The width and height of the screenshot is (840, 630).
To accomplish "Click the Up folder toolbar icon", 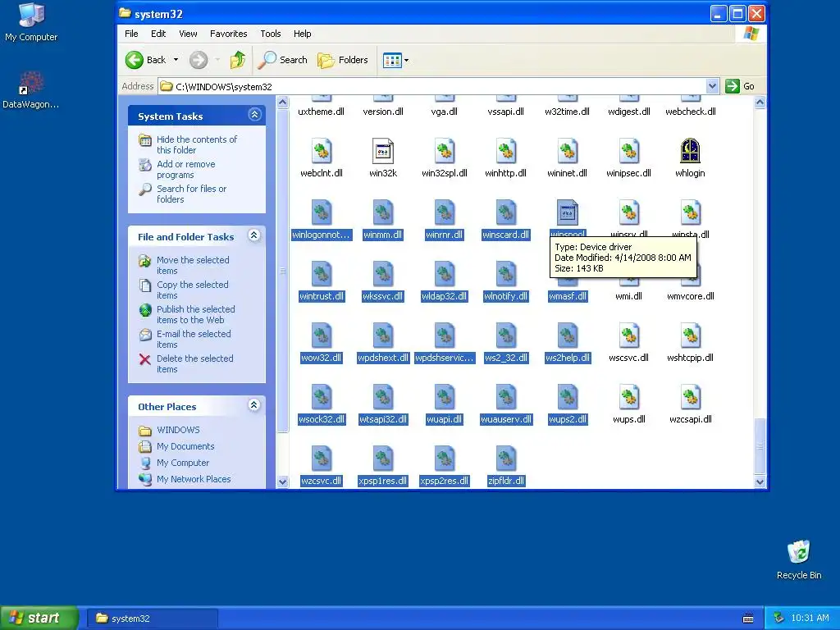I will point(238,60).
